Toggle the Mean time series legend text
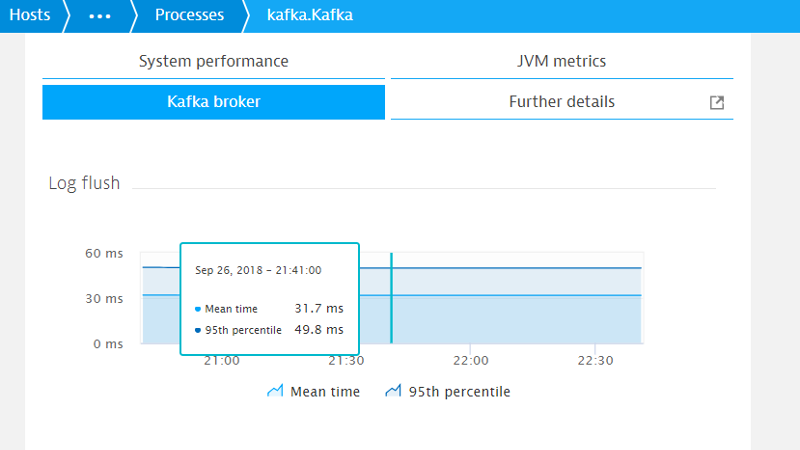The height and width of the screenshot is (450, 800). (324, 392)
